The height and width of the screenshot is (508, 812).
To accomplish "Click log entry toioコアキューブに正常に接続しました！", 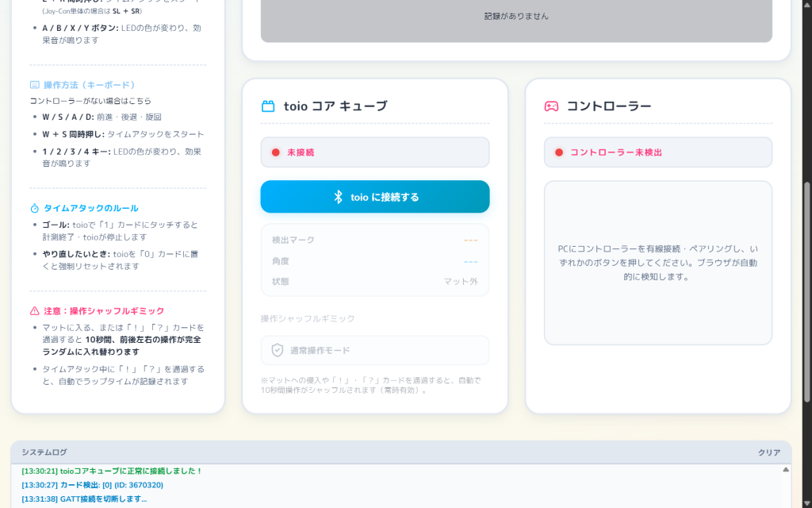I will pyautogui.click(x=112, y=471).
